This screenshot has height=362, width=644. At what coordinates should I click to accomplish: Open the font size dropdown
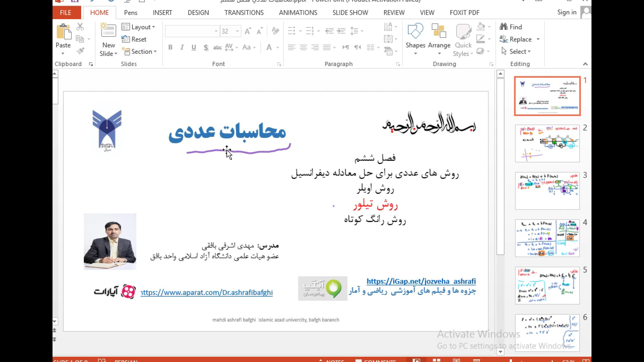click(237, 31)
